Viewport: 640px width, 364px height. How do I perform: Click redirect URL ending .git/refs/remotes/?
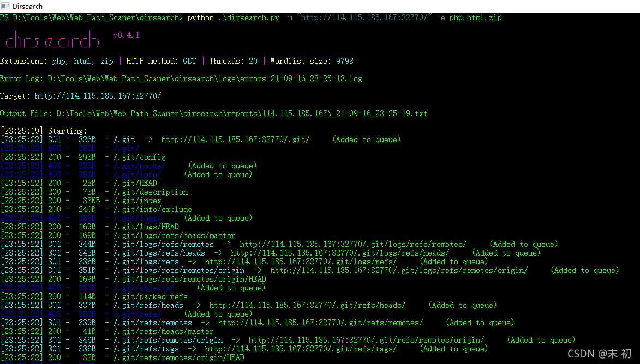pyautogui.click(x=320, y=323)
